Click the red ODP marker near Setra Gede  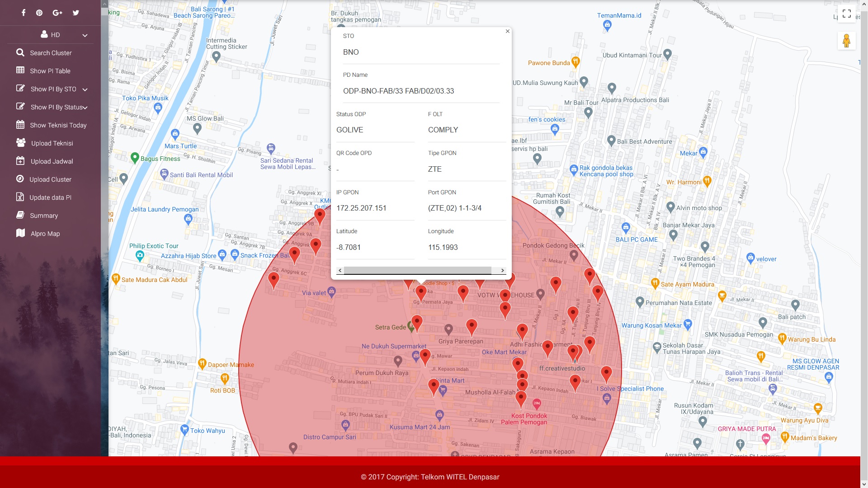tap(417, 322)
